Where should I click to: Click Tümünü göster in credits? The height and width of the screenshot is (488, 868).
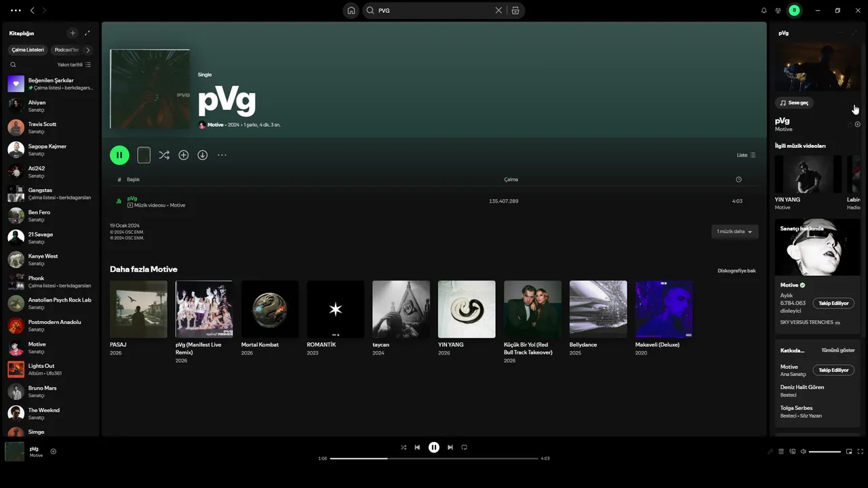[x=838, y=350]
